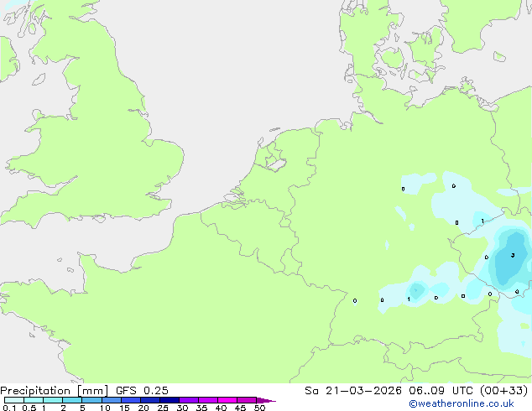Viewport: 532px width, 411px height.
Task: Pick the 1–2 mm legend swatch
Action: click(53, 400)
